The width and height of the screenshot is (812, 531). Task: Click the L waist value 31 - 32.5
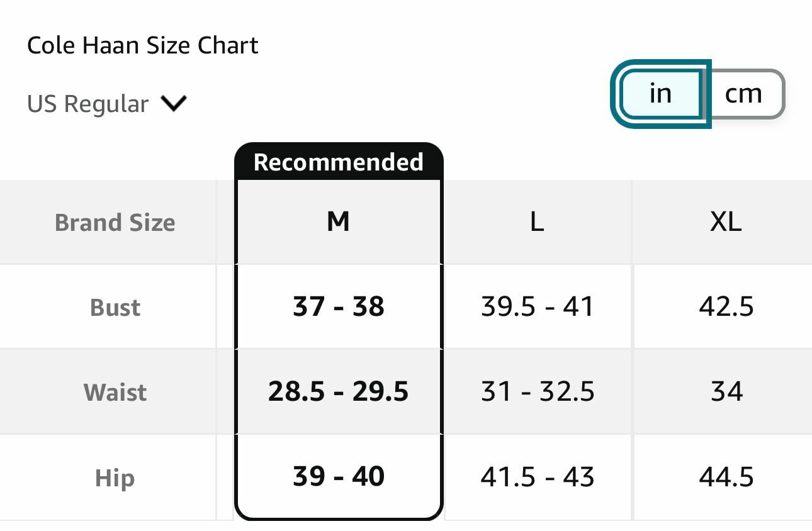[x=537, y=391]
